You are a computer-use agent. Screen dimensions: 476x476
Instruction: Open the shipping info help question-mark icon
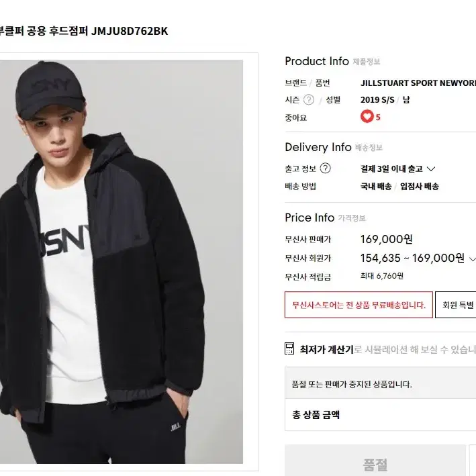326,169
